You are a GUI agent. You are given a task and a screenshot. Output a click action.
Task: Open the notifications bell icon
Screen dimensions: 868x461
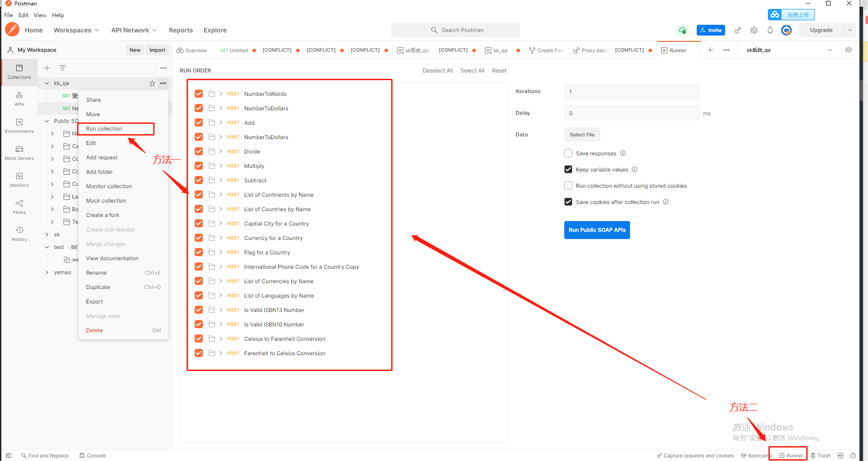pyautogui.click(x=770, y=30)
